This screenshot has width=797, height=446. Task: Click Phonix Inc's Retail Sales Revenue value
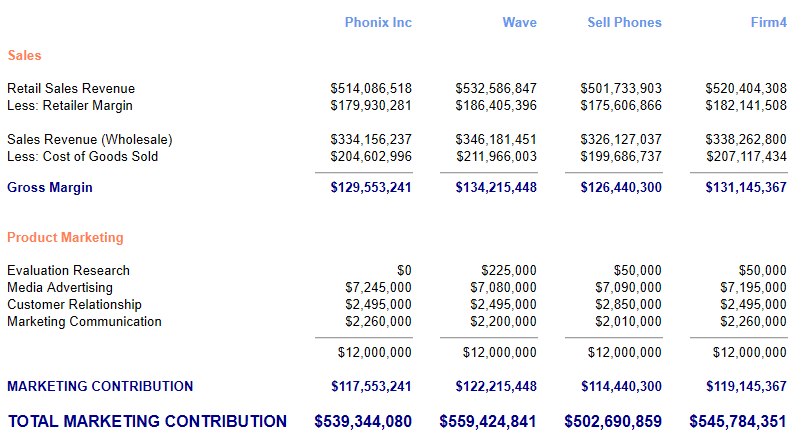(x=371, y=88)
